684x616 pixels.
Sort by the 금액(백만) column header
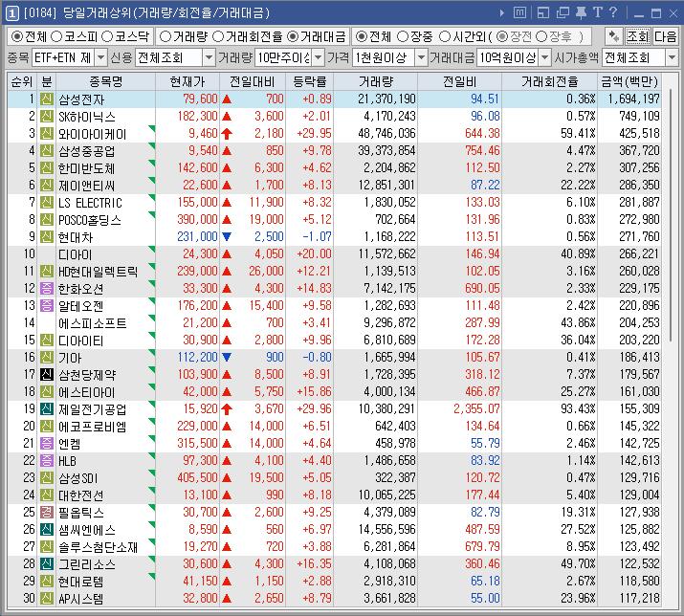point(629,81)
